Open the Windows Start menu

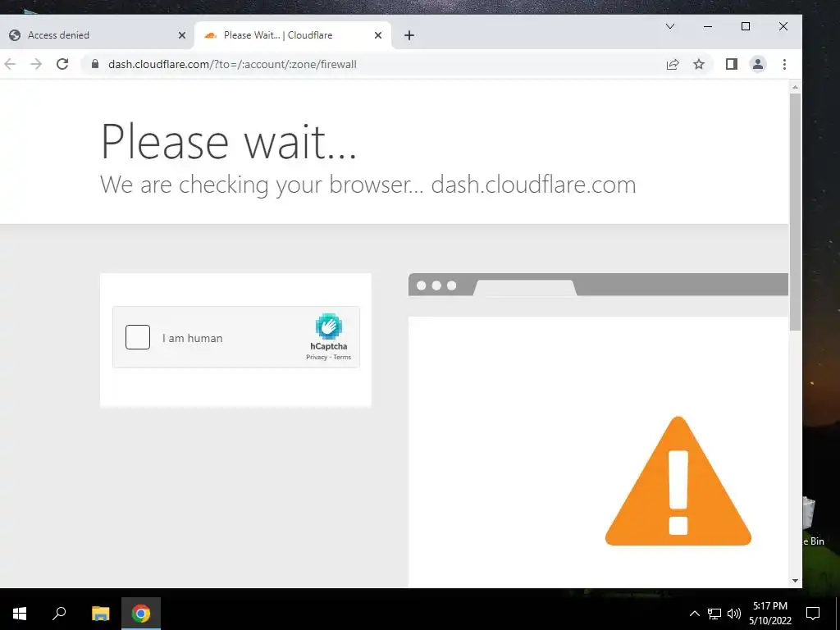20,614
